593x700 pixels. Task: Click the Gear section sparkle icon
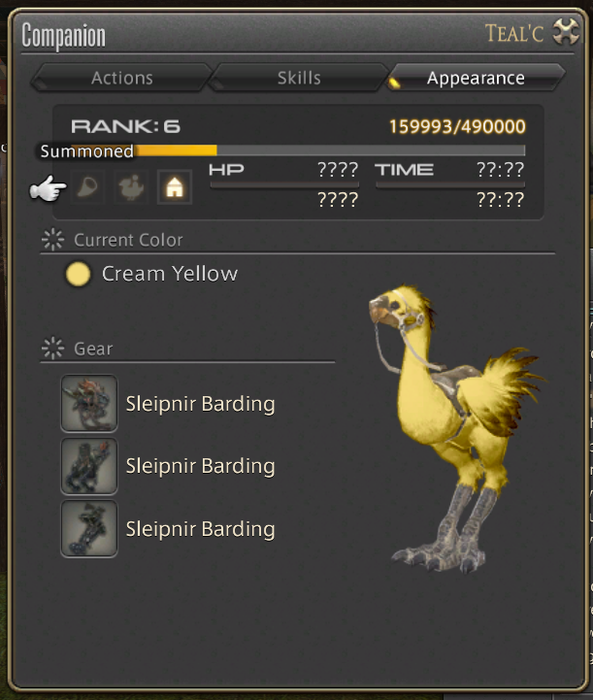53,349
